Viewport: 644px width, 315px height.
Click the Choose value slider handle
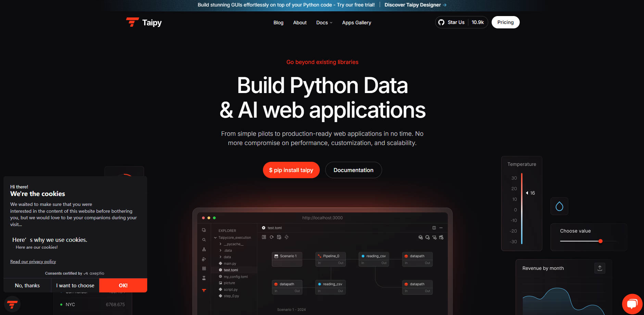pos(600,241)
